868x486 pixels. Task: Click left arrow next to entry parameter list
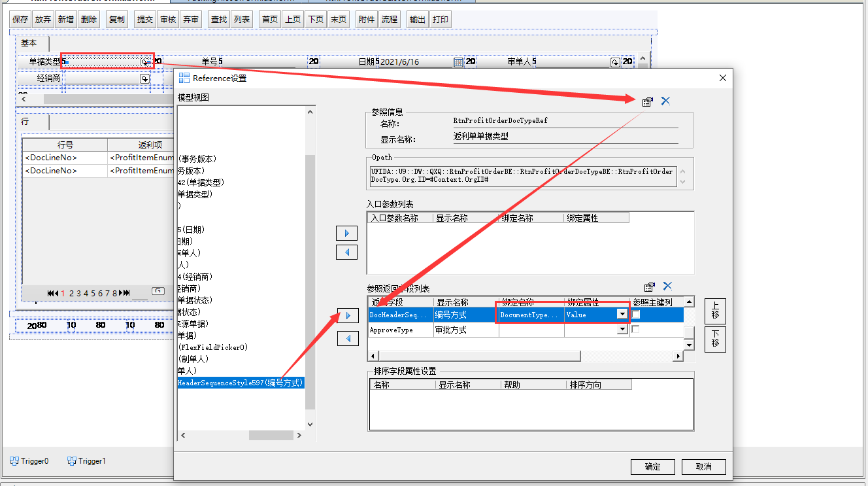(x=346, y=252)
